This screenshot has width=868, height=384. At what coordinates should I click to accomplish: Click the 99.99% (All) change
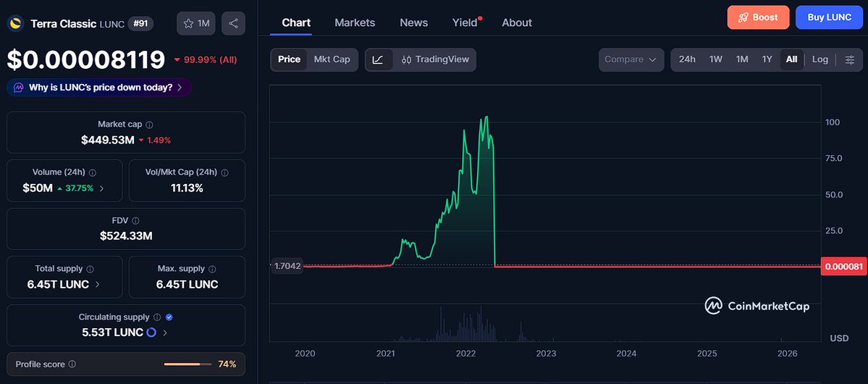pyautogui.click(x=205, y=60)
